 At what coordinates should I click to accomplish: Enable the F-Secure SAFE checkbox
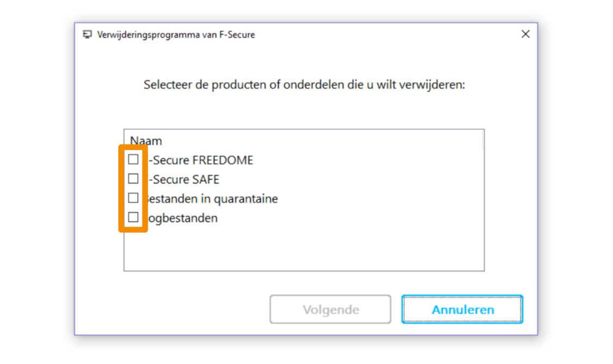point(133,178)
